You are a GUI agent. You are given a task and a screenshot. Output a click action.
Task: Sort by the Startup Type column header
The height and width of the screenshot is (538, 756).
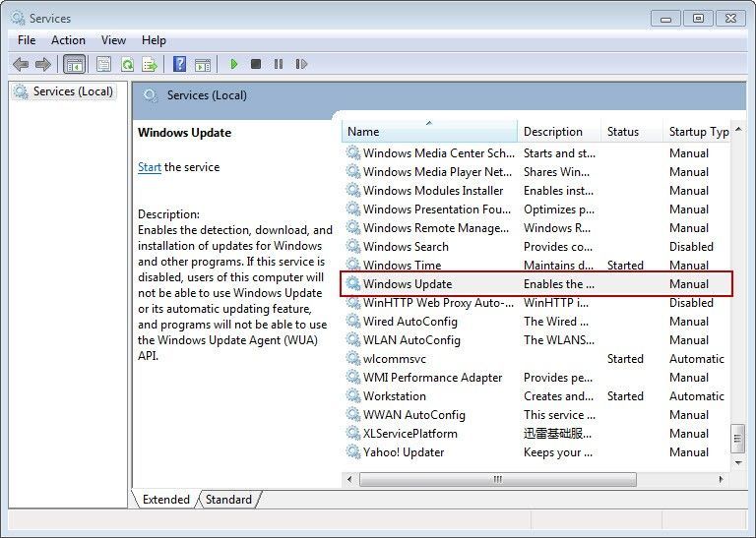[x=697, y=132]
